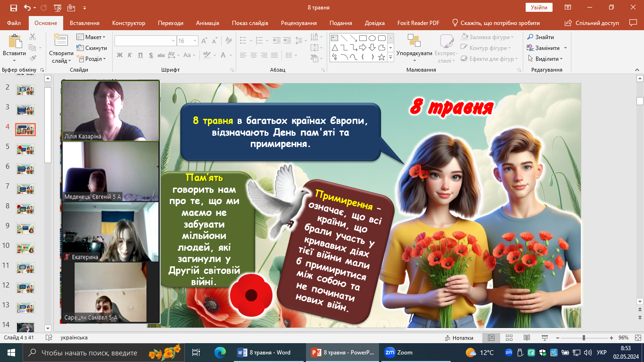The image size is (644, 362).
Task: Select the star shape in shapes gallery
Action: coord(381,57)
